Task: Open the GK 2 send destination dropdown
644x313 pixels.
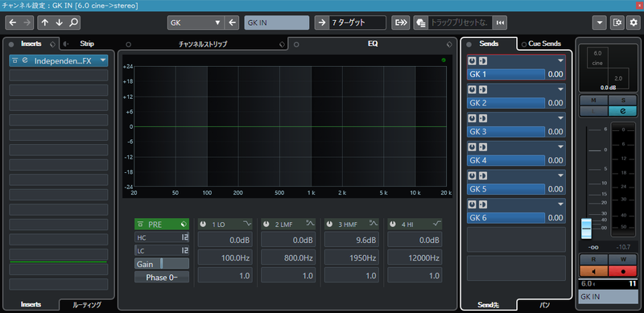Action: pyautogui.click(x=560, y=89)
